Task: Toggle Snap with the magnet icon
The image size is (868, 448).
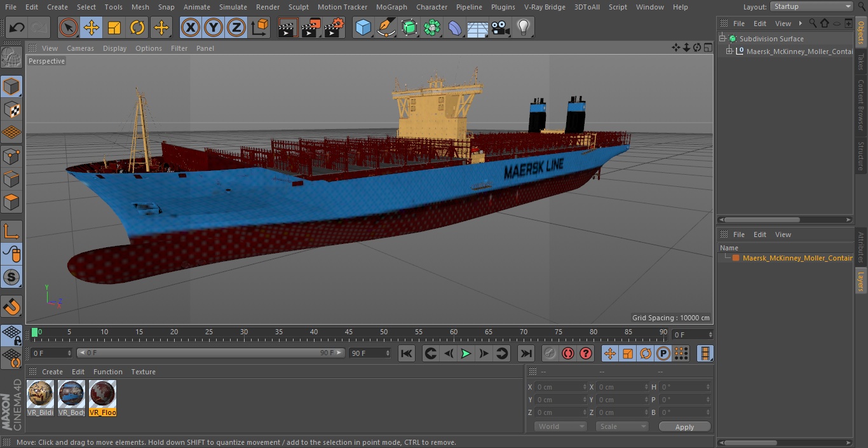Action: click(x=11, y=306)
